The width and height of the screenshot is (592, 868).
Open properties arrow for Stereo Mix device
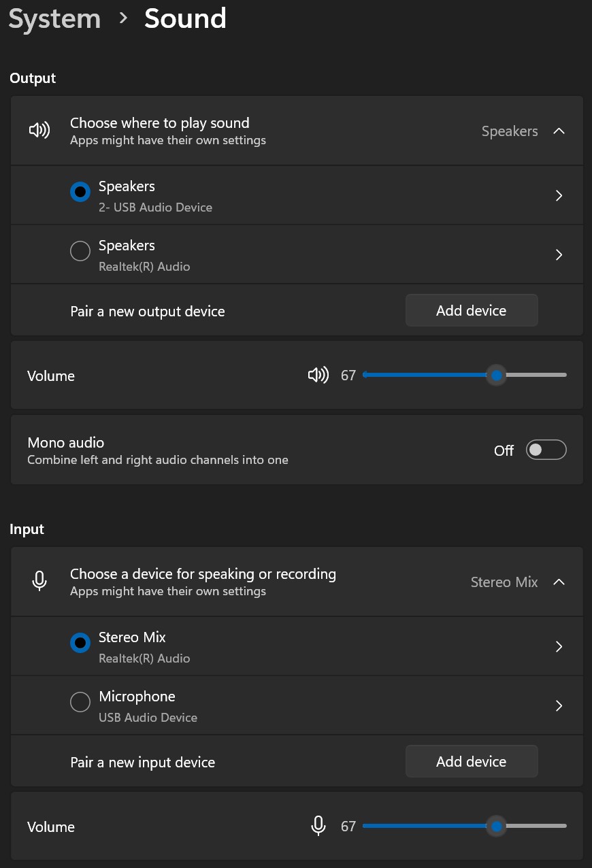pos(559,646)
